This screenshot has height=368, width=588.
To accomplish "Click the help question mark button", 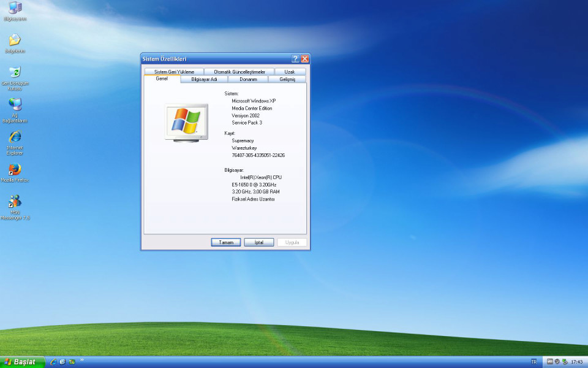I will point(295,59).
